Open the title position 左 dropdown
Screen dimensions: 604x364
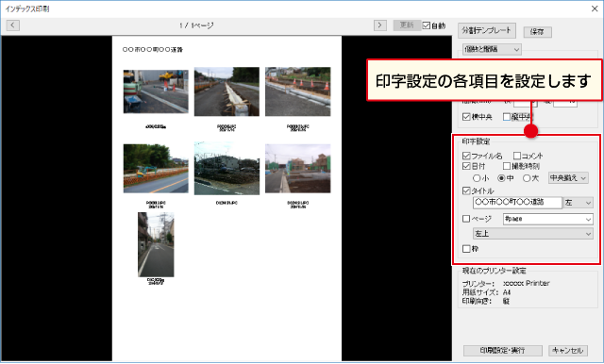[579, 203]
